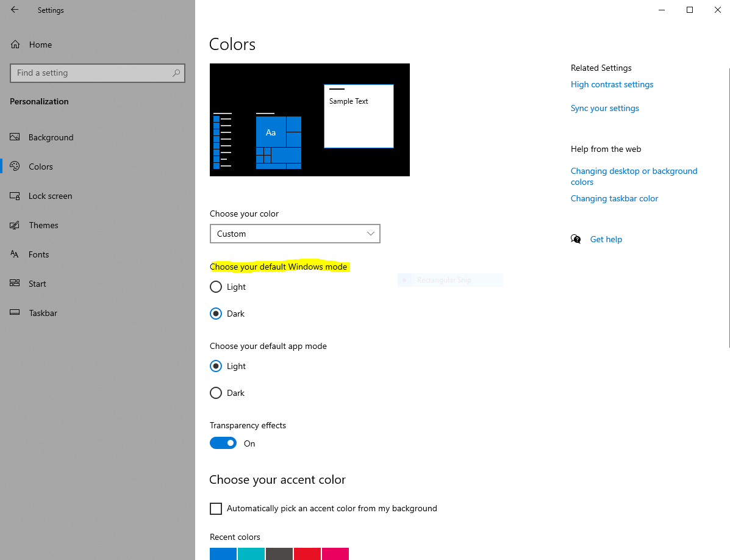Screen dimensions: 730x560
Task: Click the Personalization section heading
Action: point(39,101)
